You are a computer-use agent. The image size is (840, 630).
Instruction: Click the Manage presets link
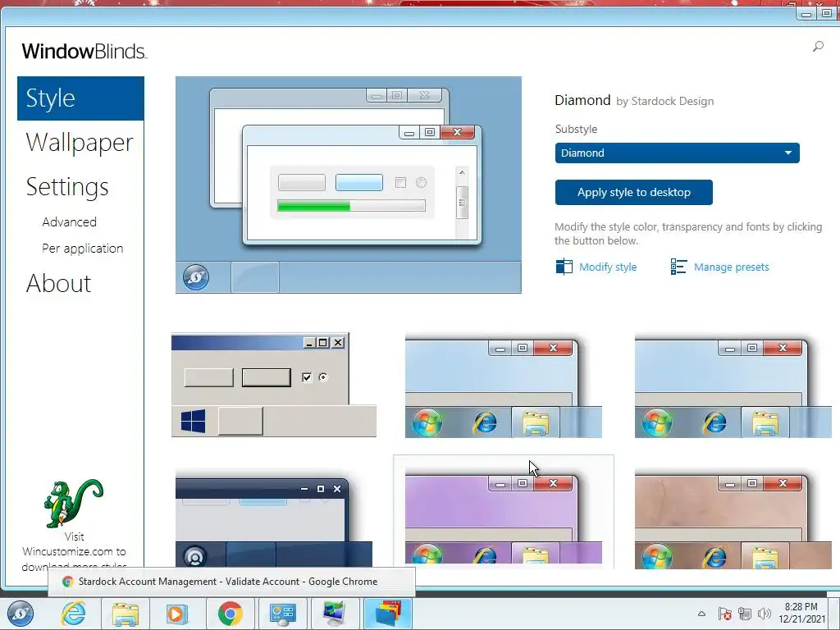point(731,267)
